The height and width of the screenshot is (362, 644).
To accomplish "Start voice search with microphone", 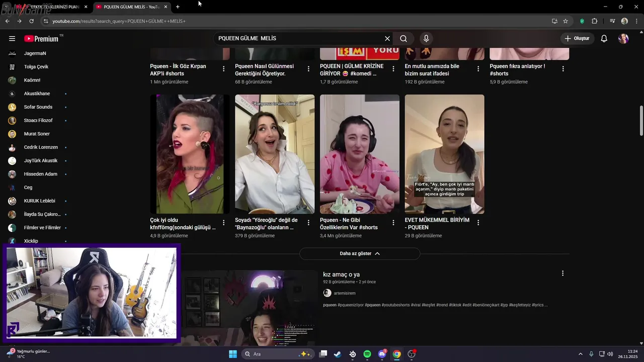I will 426,39.
